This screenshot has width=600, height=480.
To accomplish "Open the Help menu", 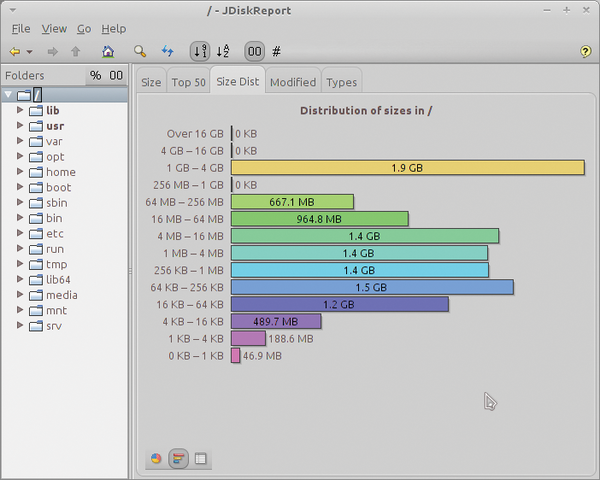I will click(x=114, y=29).
